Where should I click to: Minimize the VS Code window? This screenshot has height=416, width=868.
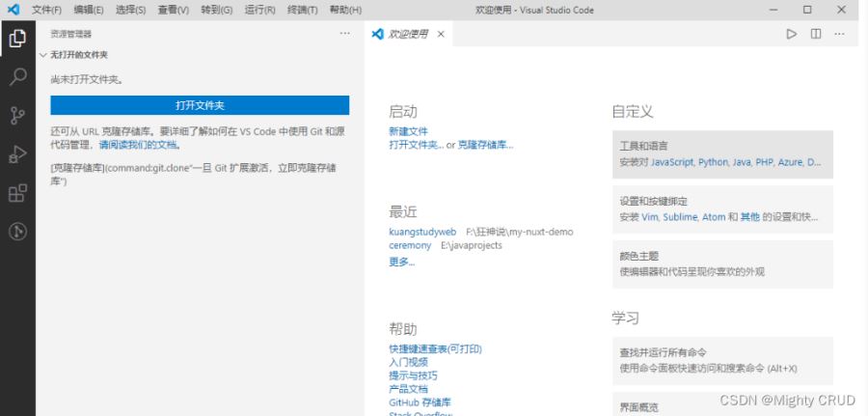pos(774,10)
